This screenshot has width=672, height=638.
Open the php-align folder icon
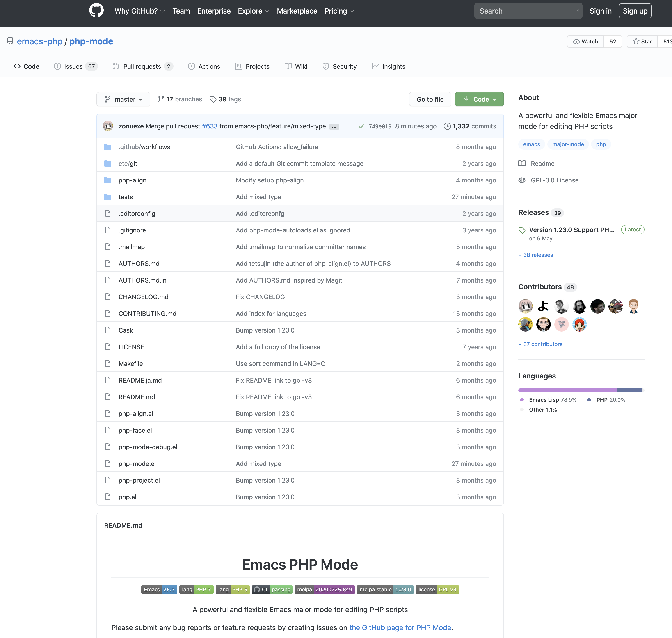pyautogui.click(x=108, y=180)
